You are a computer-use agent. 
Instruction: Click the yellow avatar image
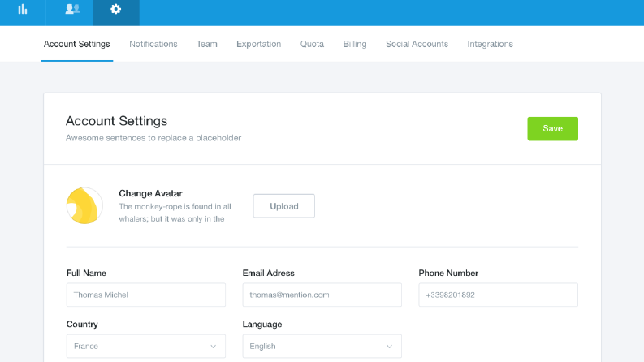coord(84,205)
